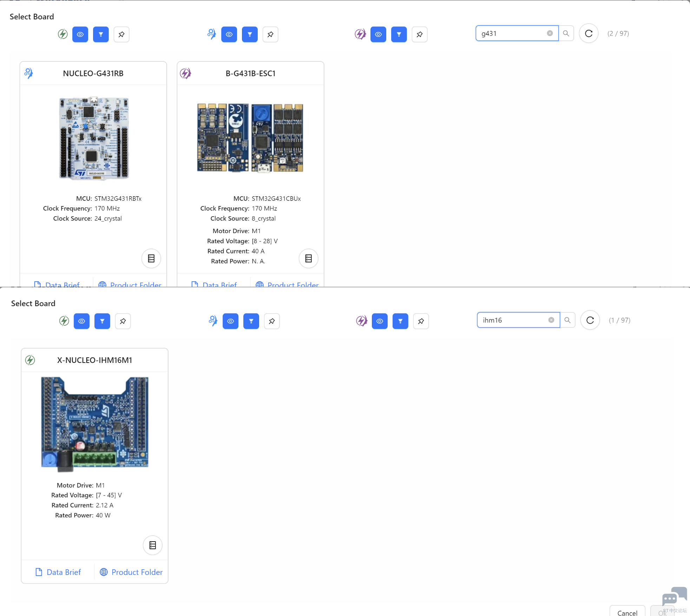690x616 pixels.
Task: Click inverter type icon on B-G431B-ESC1 card
Action: [185, 73]
